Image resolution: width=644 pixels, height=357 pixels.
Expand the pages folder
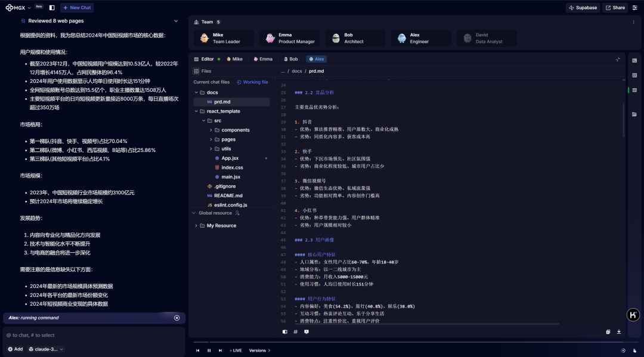pyautogui.click(x=211, y=139)
